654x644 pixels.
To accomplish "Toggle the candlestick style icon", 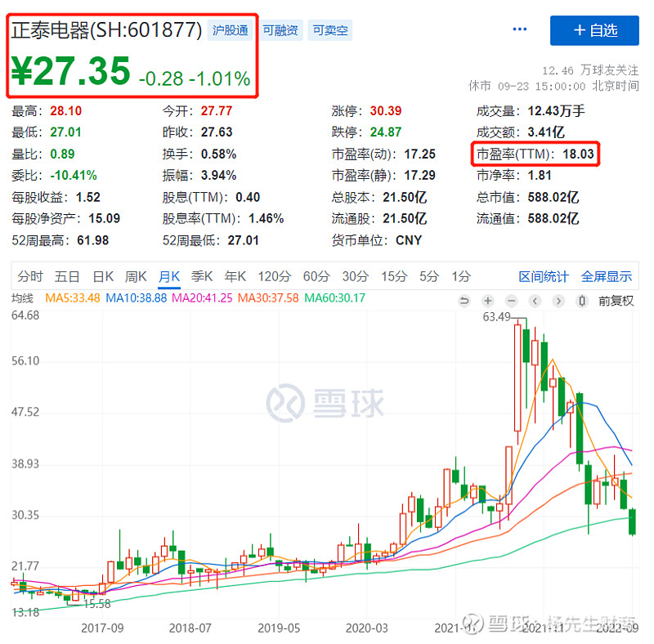I will tap(582, 301).
